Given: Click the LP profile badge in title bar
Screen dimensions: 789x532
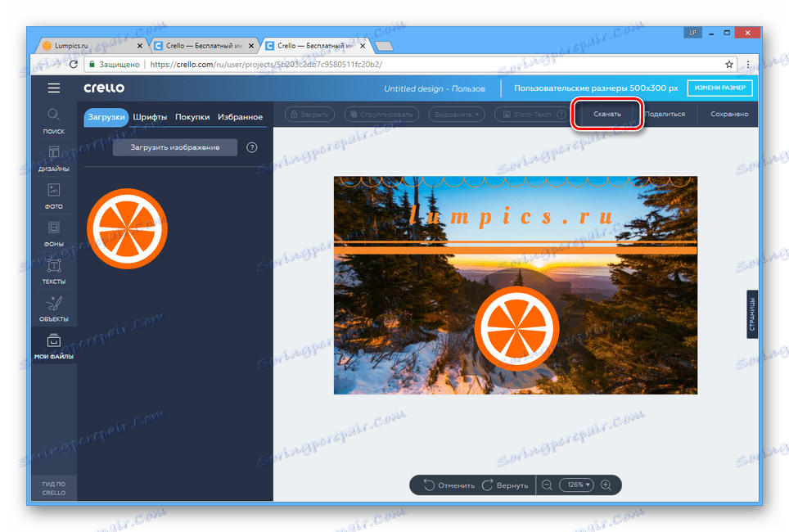Looking at the screenshot, I should pos(692,33).
